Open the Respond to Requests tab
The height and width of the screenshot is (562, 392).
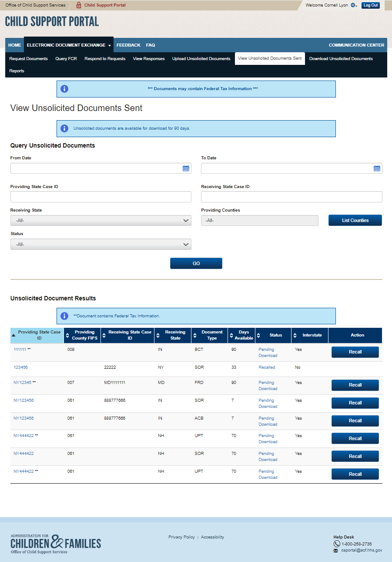(x=105, y=59)
